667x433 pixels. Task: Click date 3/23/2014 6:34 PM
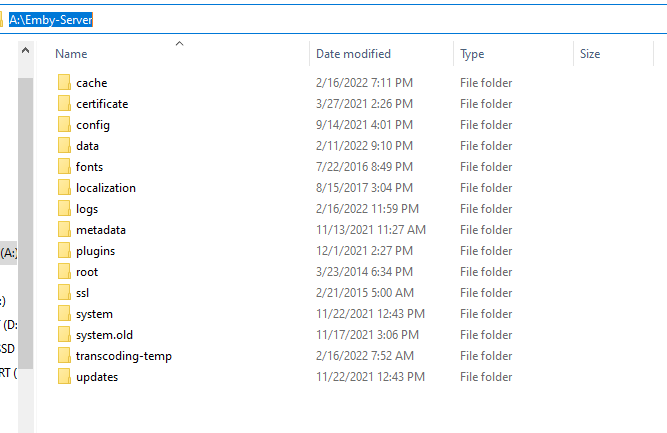click(364, 272)
